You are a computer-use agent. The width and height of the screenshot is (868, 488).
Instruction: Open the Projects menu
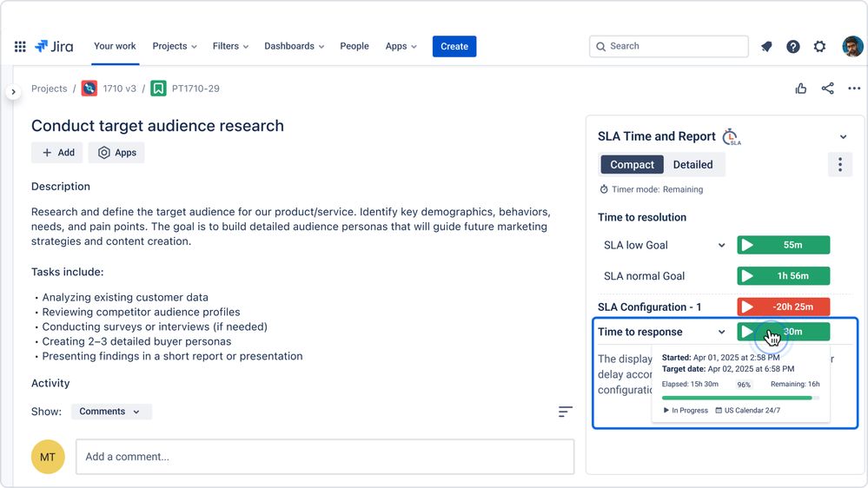coord(175,47)
